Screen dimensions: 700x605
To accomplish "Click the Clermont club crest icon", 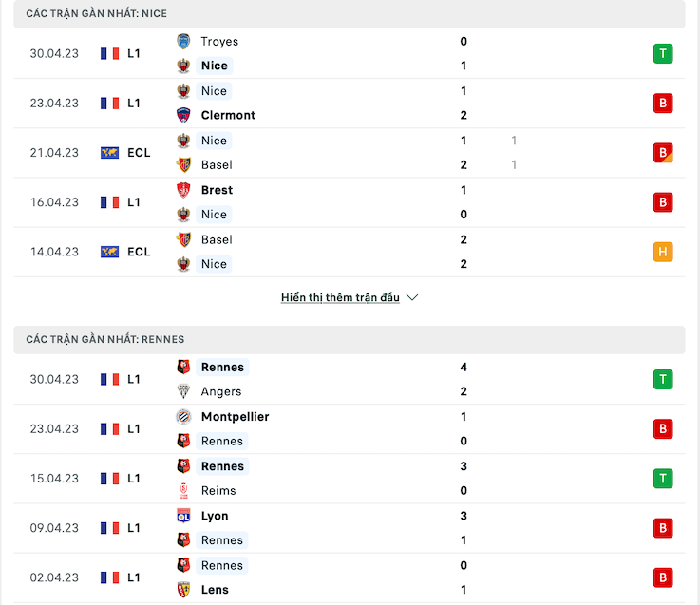I will pyautogui.click(x=183, y=115).
